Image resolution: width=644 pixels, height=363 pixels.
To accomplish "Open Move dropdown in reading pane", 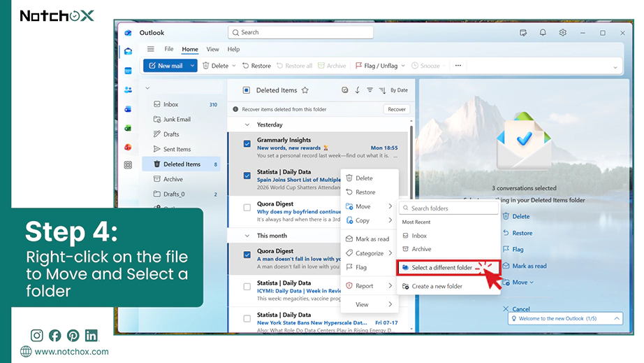I will click(518, 283).
